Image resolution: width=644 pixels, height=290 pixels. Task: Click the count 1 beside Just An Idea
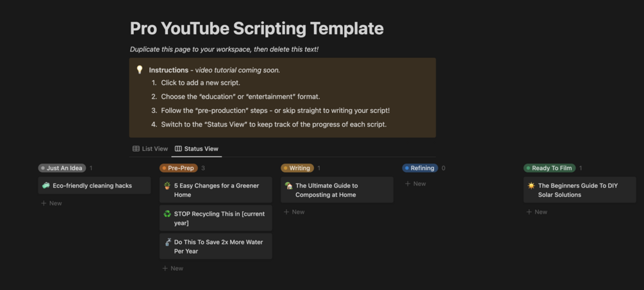point(91,168)
